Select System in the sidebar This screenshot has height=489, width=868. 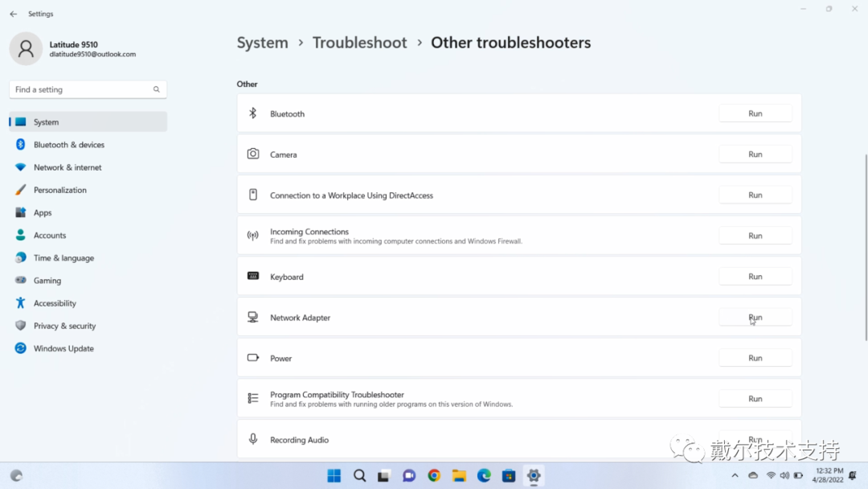[x=88, y=121]
